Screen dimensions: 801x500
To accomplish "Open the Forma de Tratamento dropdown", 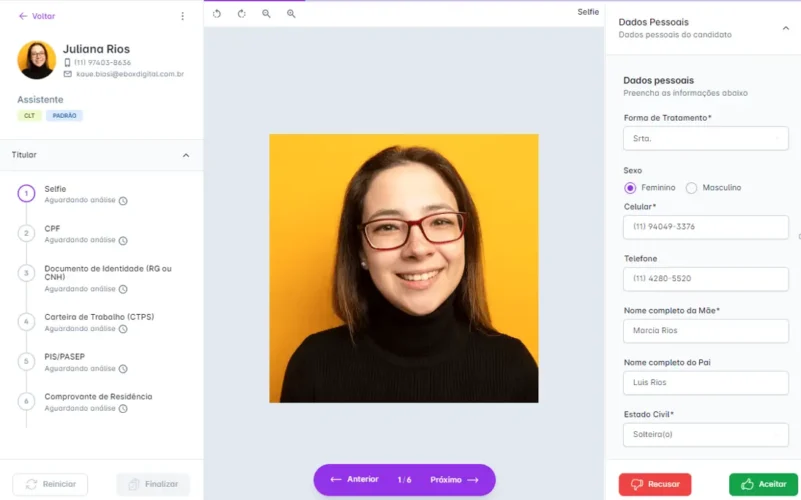I will point(705,139).
